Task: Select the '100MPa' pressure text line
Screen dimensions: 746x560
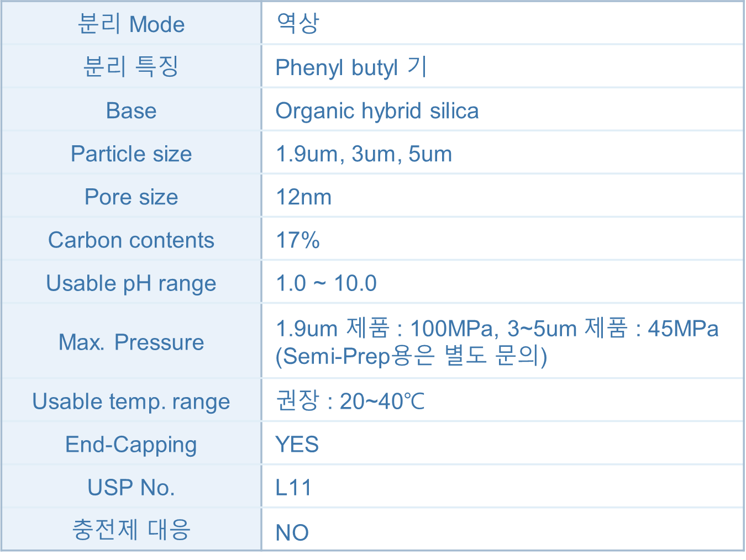Action: coord(497,328)
